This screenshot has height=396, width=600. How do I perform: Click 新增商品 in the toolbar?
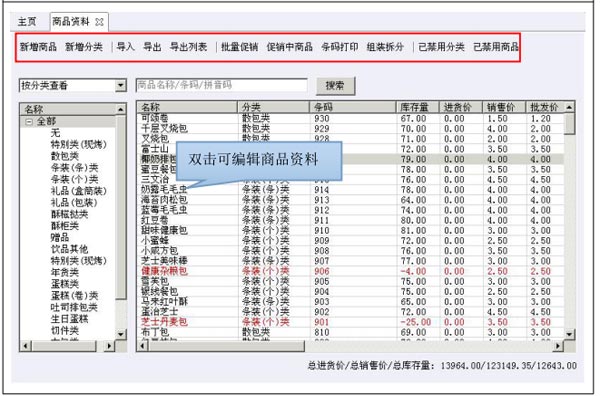point(38,47)
